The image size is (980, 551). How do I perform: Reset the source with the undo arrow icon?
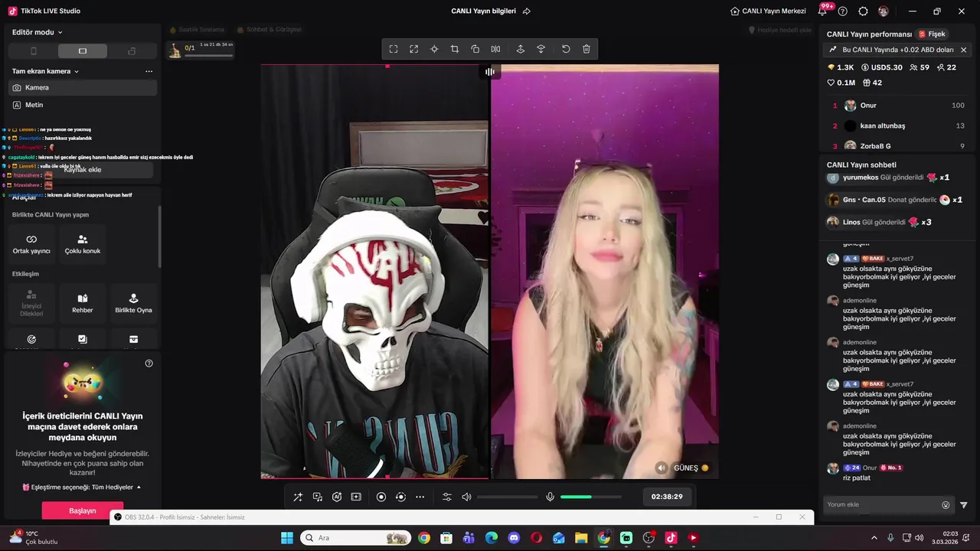point(566,49)
